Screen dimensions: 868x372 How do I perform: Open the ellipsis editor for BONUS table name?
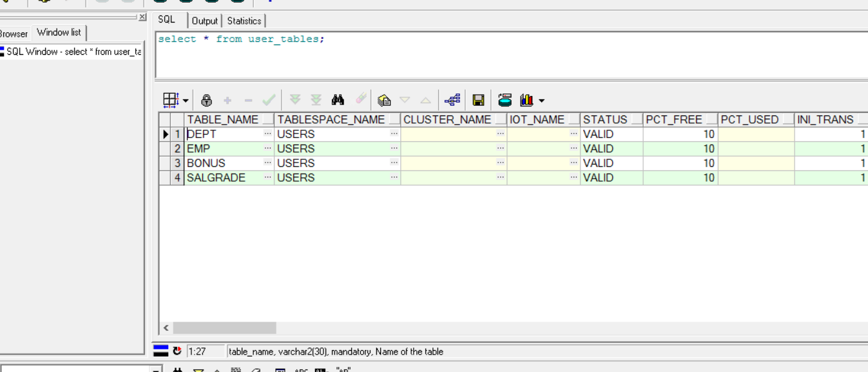[x=267, y=162]
